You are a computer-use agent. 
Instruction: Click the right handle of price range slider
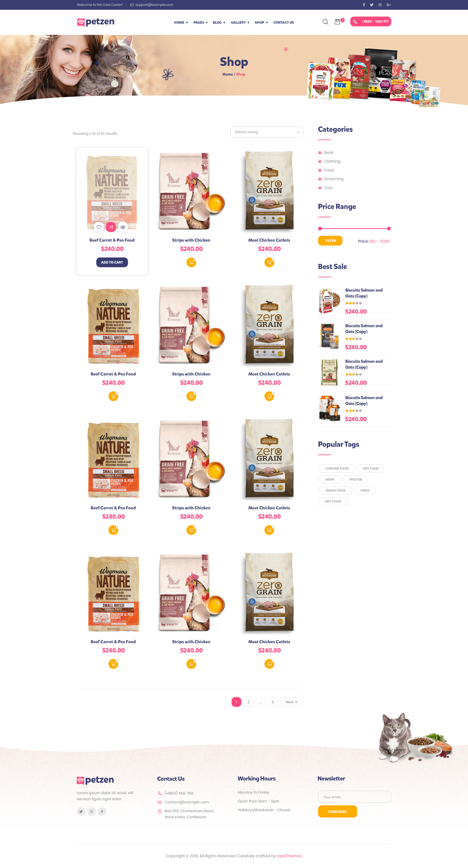(389, 228)
